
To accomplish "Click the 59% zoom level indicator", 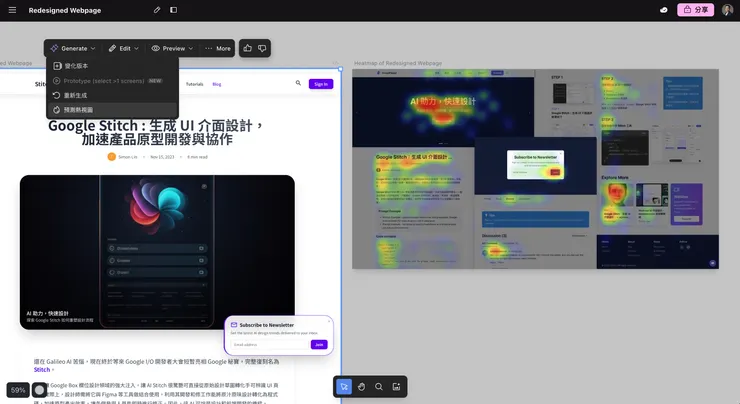I will point(18,390).
